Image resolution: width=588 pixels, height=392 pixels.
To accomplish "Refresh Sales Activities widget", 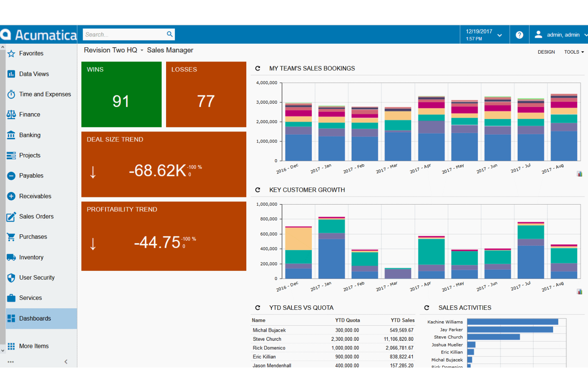I will [x=427, y=308].
